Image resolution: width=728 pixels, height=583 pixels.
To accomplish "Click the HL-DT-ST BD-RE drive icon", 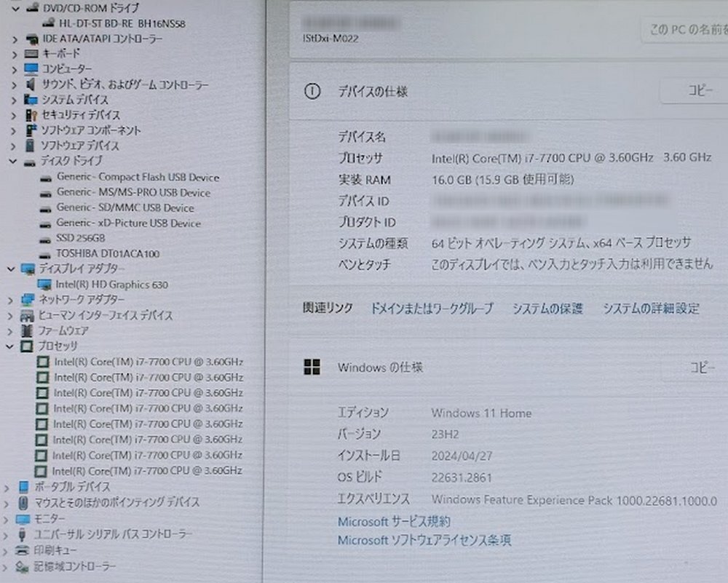I will pyautogui.click(x=49, y=23).
